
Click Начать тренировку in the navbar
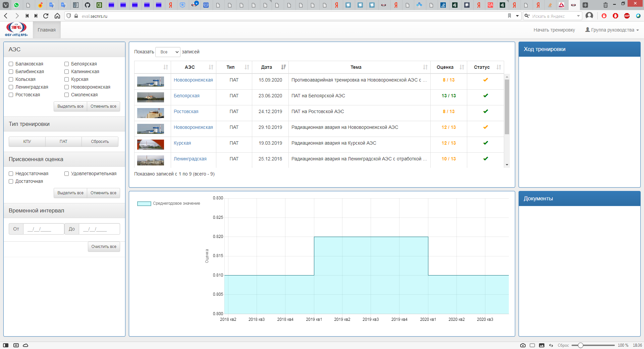tap(554, 30)
